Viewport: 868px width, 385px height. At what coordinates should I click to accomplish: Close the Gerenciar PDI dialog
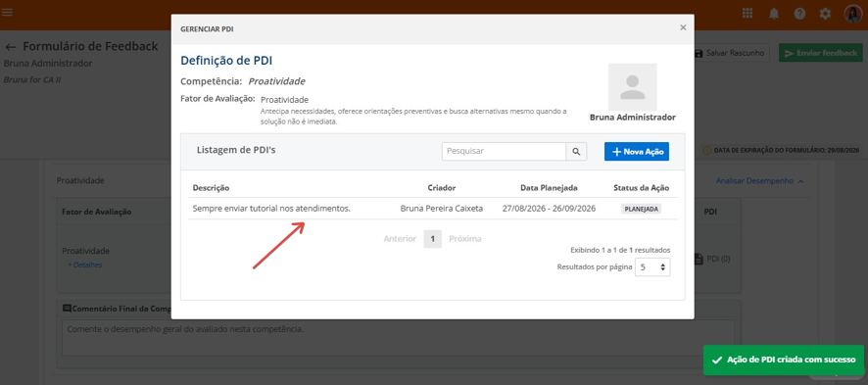[x=683, y=27]
